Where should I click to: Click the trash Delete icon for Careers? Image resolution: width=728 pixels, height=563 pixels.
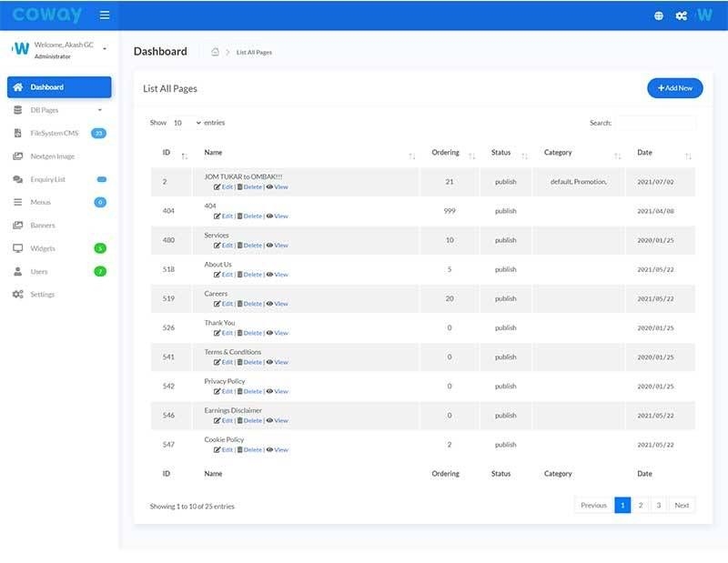coord(240,304)
